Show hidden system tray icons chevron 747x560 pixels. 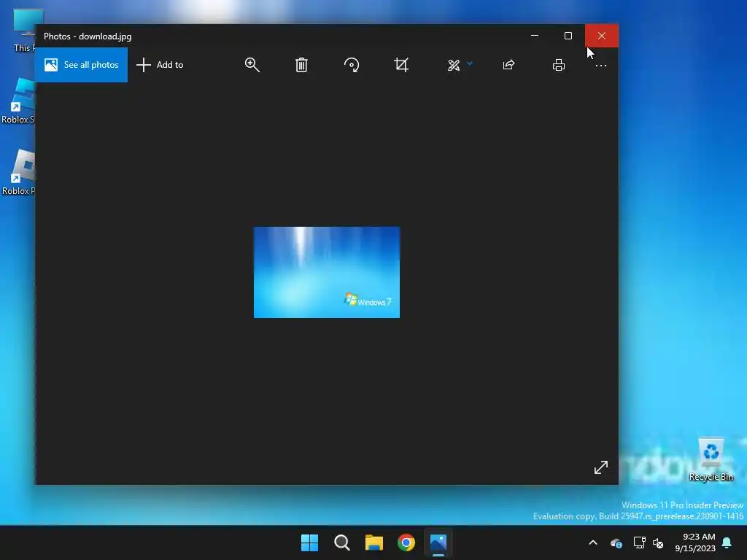point(593,542)
